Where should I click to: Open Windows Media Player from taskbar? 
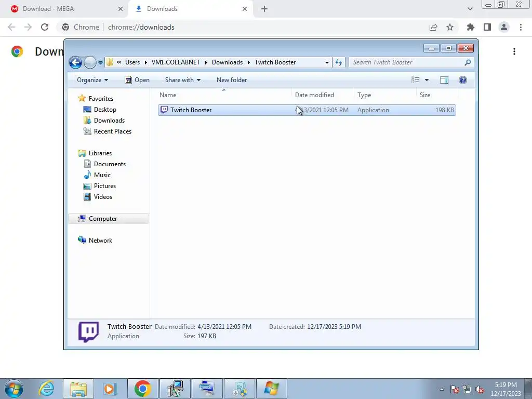(x=110, y=389)
